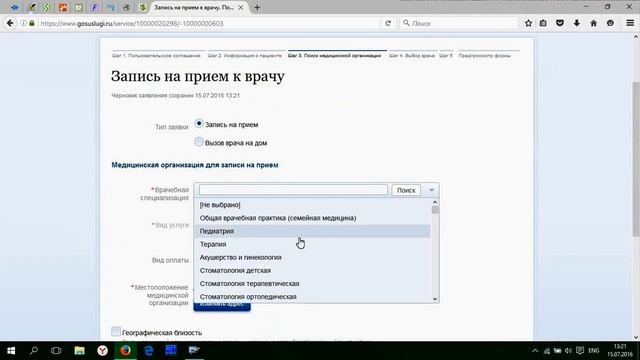Click the Поиск button in specialization box
The height and width of the screenshot is (360, 640).
(406, 190)
